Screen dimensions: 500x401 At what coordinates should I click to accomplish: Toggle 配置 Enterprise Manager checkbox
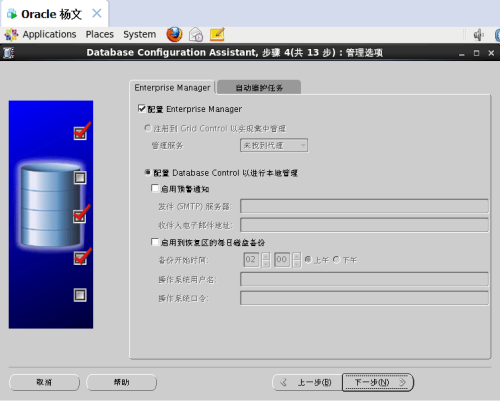(x=142, y=109)
